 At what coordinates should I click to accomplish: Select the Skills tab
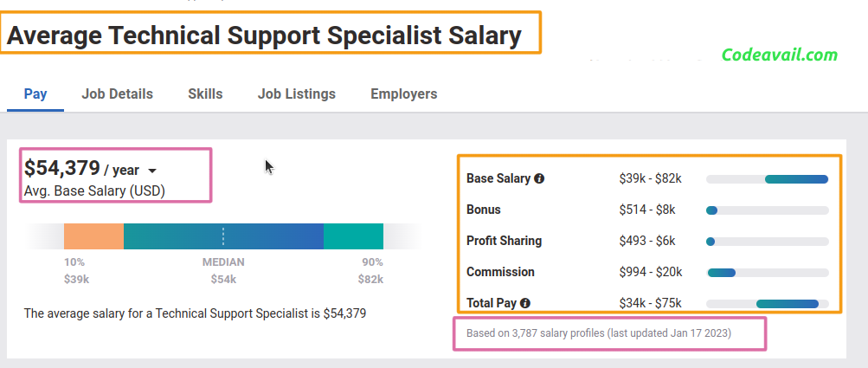[x=205, y=94]
